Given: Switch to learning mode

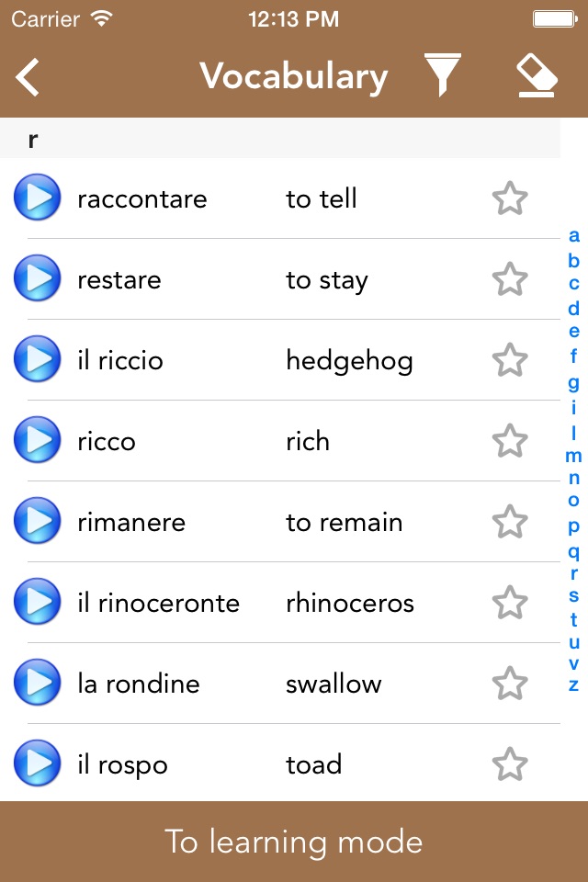Looking at the screenshot, I should [x=294, y=842].
